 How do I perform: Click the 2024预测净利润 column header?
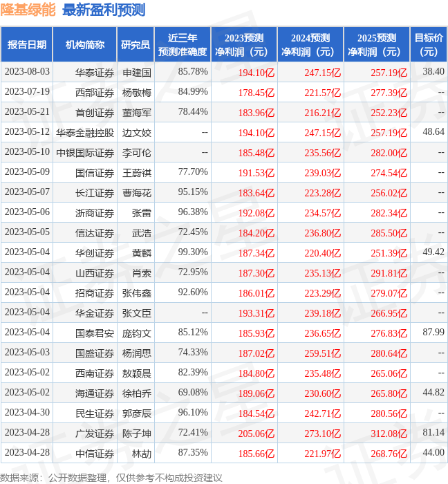click(310, 45)
